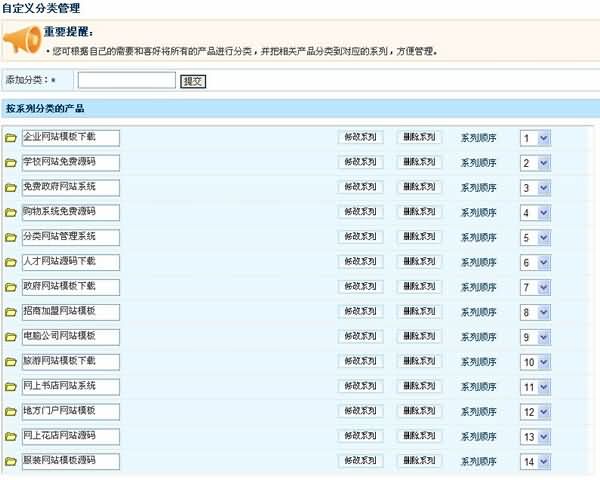Click the 招商加盟网站模板 name field
The width and height of the screenshot is (600, 480).
tap(70, 312)
